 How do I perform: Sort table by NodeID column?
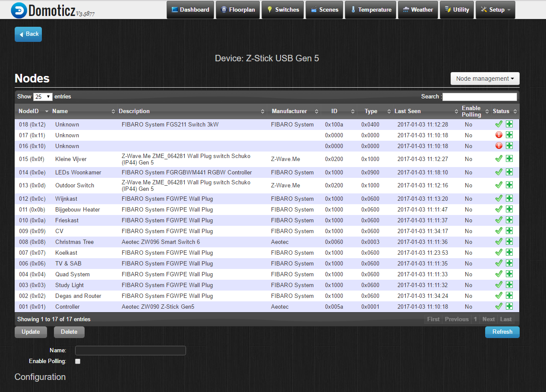33,111
